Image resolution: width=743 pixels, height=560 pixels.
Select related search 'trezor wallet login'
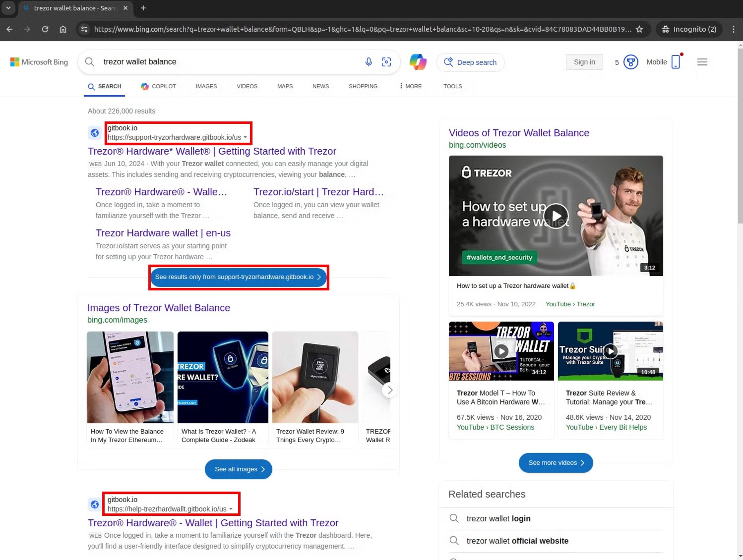point(498,519)
